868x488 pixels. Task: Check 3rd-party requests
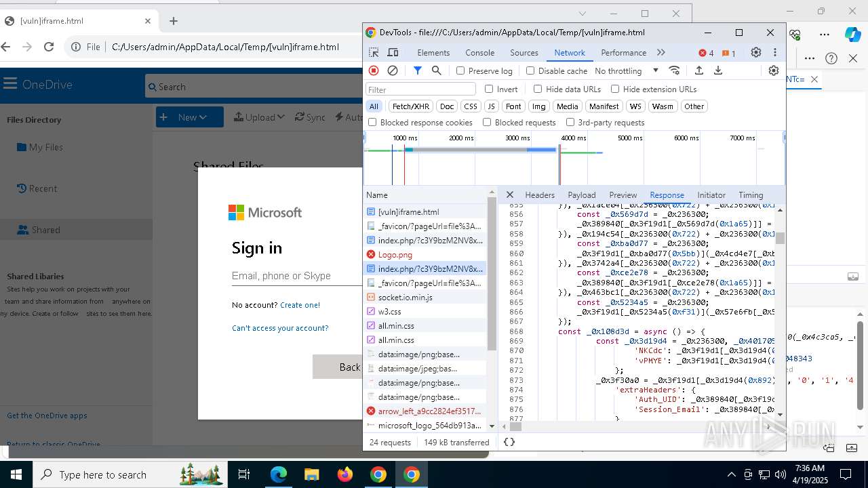click(x=570, y=122)
